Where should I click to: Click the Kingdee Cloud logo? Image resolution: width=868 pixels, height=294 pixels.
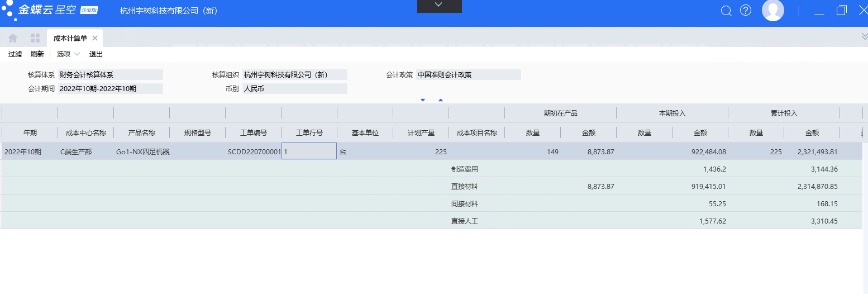click(49, 11)
